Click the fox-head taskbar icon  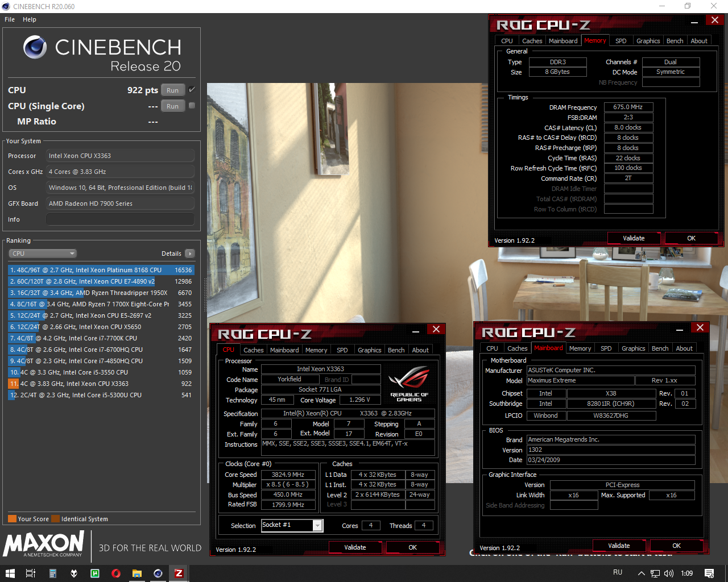(x=74, y=573)
